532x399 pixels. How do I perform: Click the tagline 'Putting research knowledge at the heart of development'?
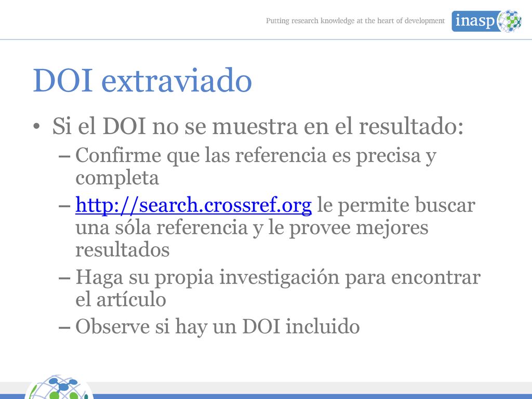tap(355, 21)
